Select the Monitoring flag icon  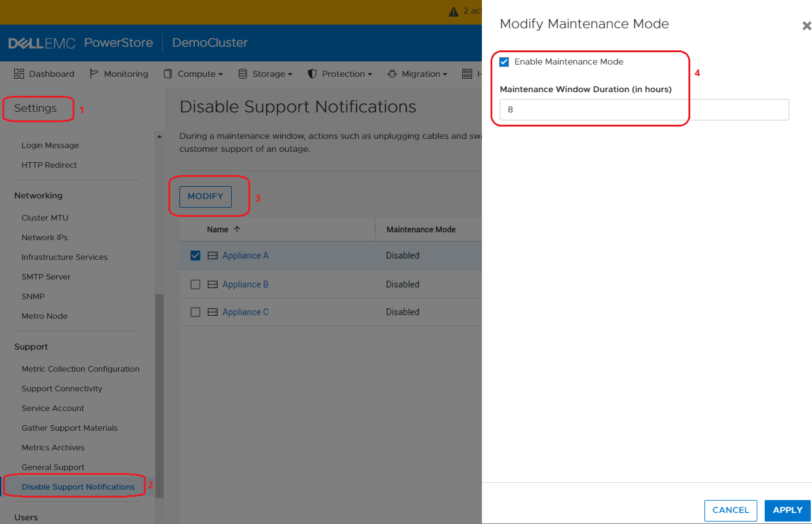[x=92, y=74]
